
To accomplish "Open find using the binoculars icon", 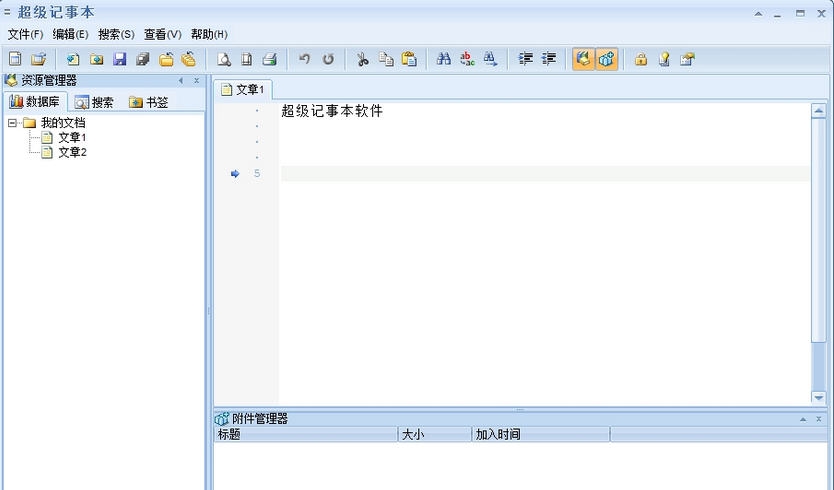I will click(444, 59).
